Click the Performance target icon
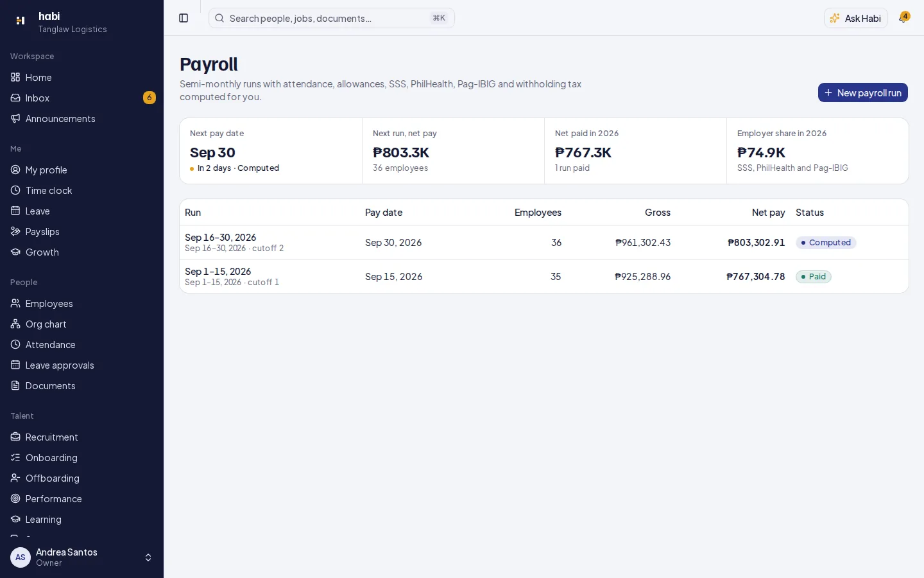Viewport: 924px width, 578px height. point(15,498)
